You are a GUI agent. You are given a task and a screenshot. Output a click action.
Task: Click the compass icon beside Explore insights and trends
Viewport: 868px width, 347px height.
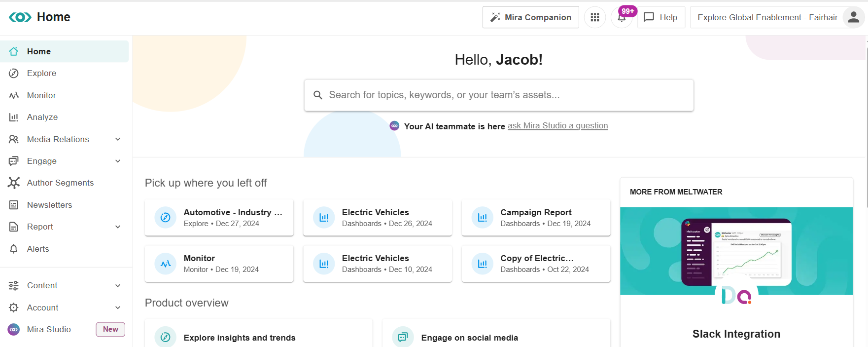pos(166,337)
